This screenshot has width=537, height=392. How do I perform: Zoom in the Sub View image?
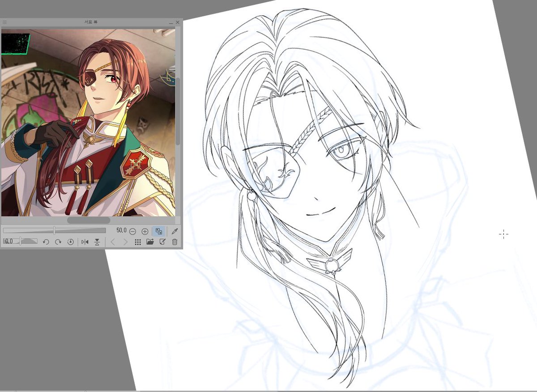click(145, 231)
